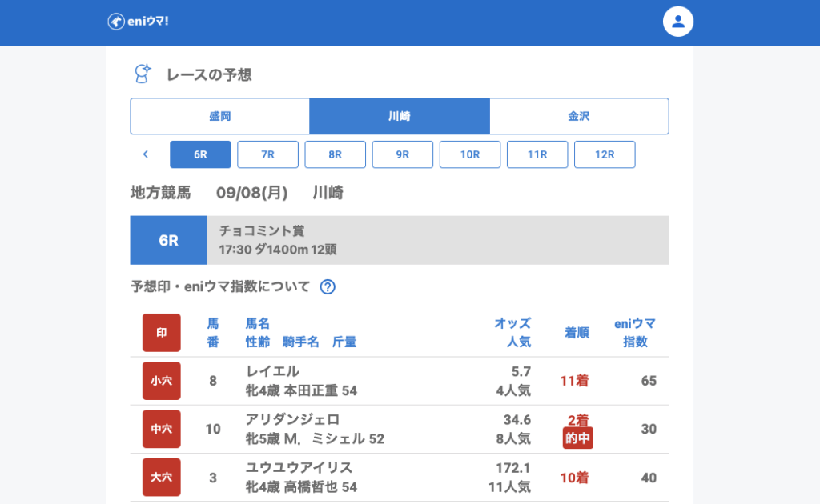Switch to the 盛岡 racecourse tab
Viewport: 820px width, 504px height.
coord(220,116)
